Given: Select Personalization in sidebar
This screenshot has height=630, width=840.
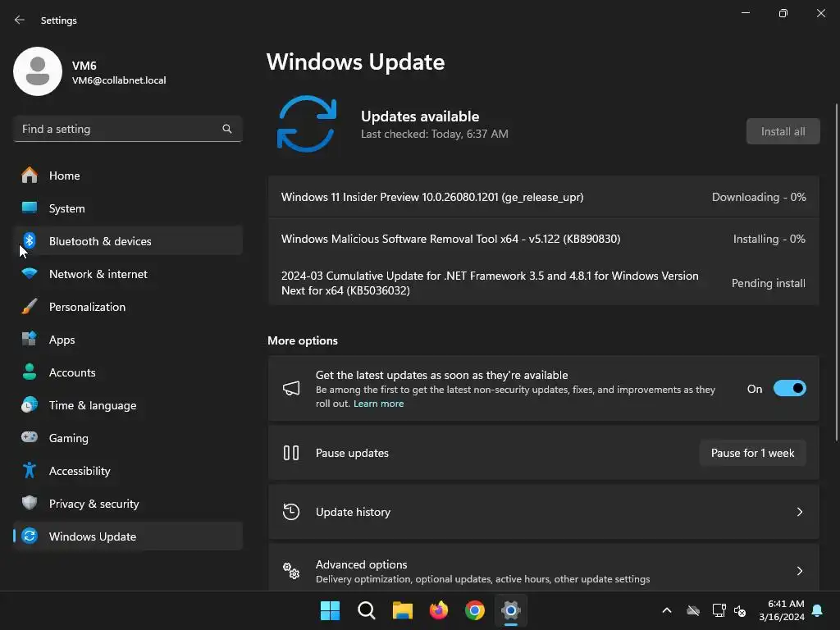Looking at the screenshot, I should pos(128,307).
